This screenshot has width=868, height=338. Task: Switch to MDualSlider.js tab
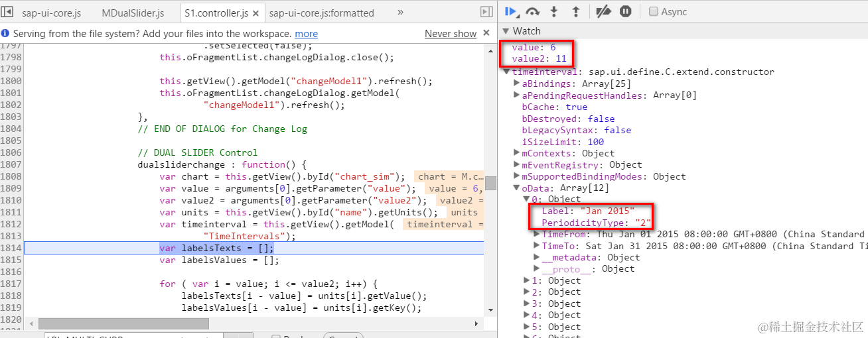point(133,13)
